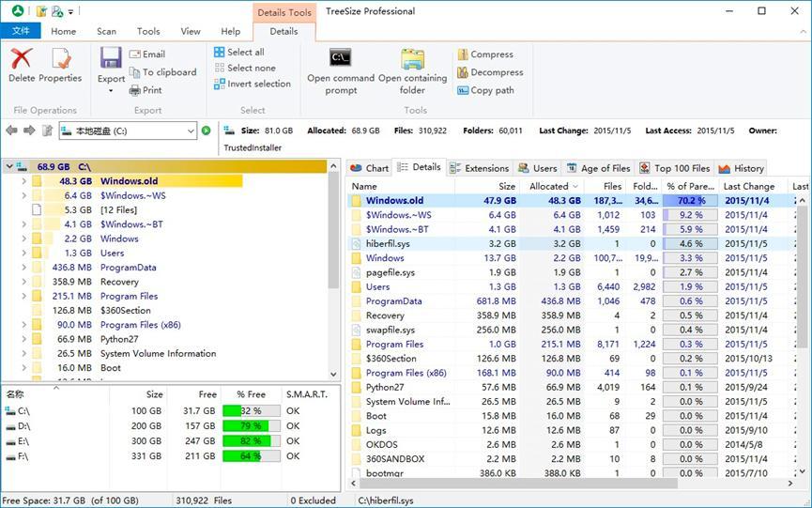Collapse the C:\ root tree node
Screen dimensions: 812x508
[9, 167]
